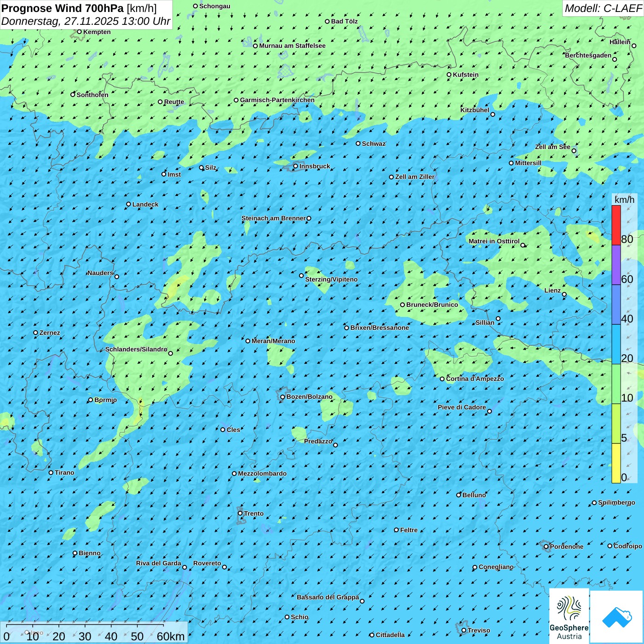Screen dimensions: 644x644
Task: Select the Lienz city label
Action: tap(552, 290)
